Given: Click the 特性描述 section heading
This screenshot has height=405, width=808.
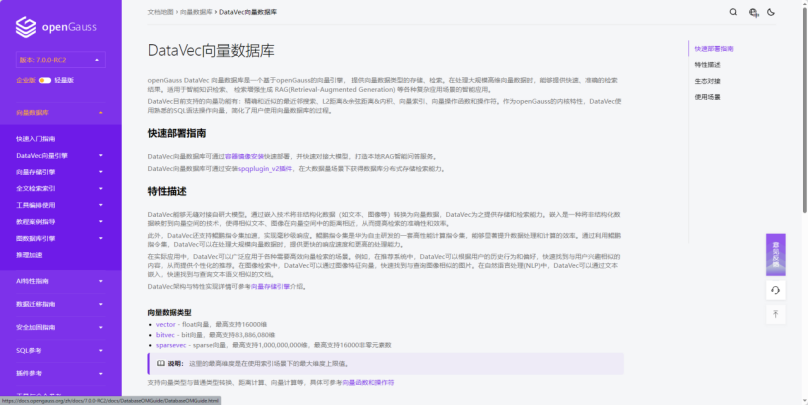Looking at the screenshot, I should tap(167, 192).
